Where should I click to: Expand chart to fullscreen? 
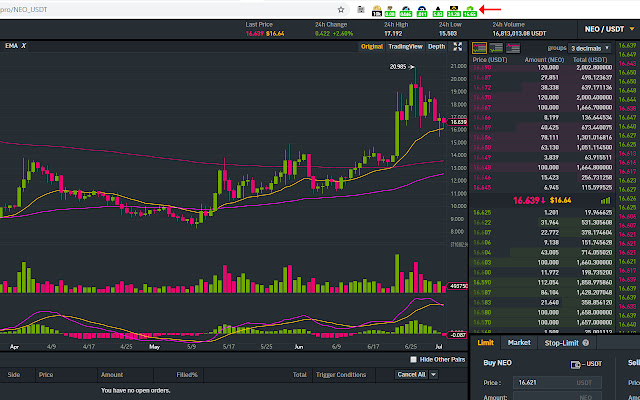click(456, 46)
